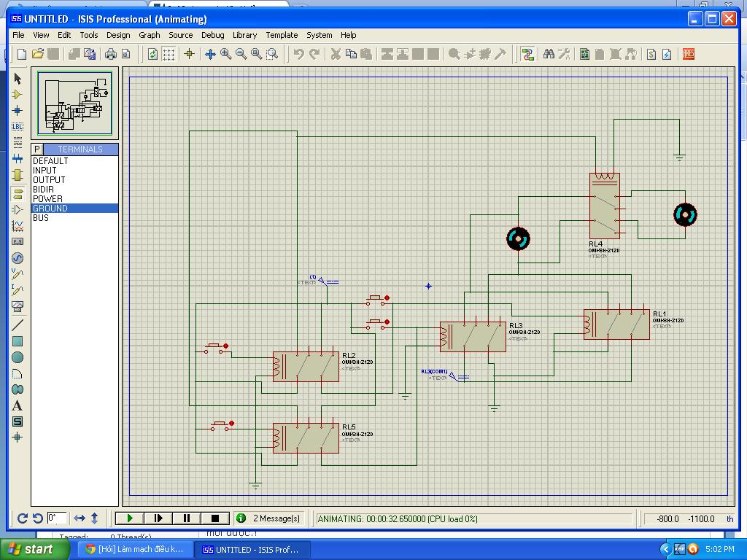This screenshot has height=560, width=747.
Task: Open the ARES netlist transfer icon
Action: [x=688, y=54]
